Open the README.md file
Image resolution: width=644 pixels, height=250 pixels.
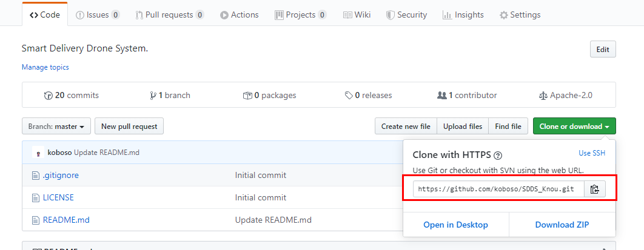pos(66,220)
